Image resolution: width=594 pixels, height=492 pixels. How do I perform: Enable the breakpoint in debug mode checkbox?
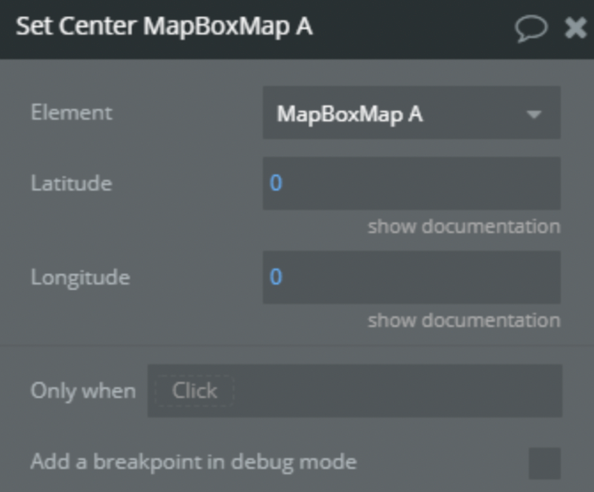pyautogui.click(x=545, y=463)
